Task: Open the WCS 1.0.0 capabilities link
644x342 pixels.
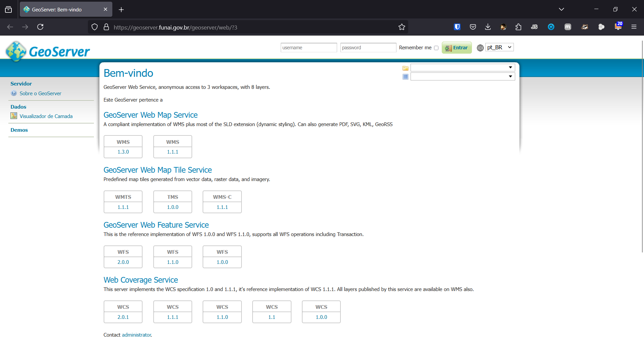Action: pyautogui.click(x=321, y=317)
